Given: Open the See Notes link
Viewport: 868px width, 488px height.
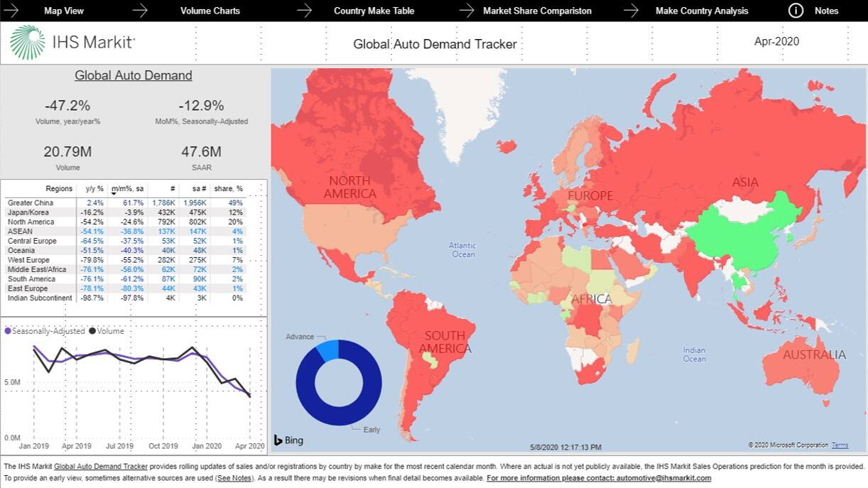Looking at the screenshot, I should click(234, 478).
